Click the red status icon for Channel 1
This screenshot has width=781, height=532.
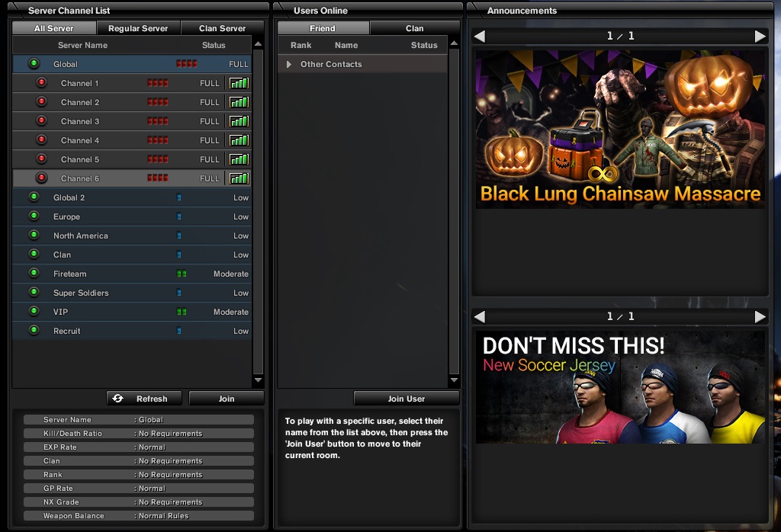coord(41,83)
